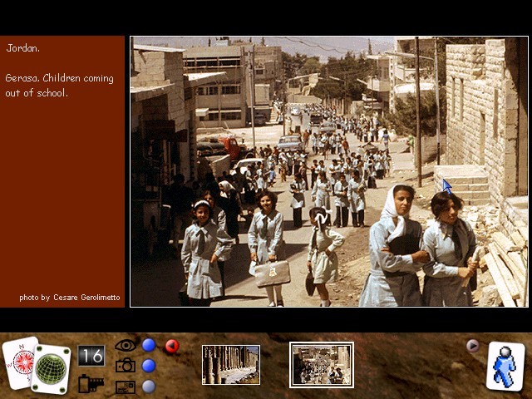This screenshot has height=399, width=532.
Task: Click the camera photo icon
Action: coord(126,366)
